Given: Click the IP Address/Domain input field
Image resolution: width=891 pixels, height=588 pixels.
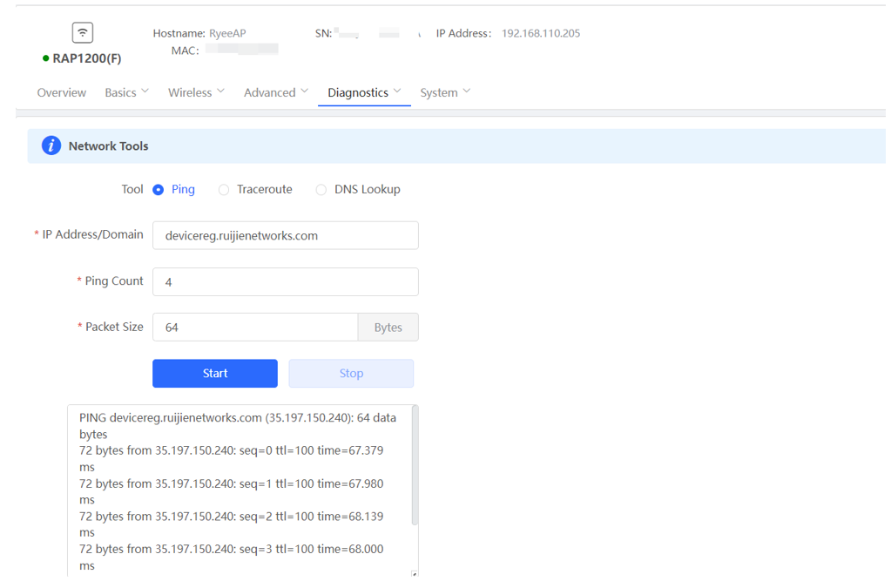Looking at the screenshot, I should coord(285,235).
